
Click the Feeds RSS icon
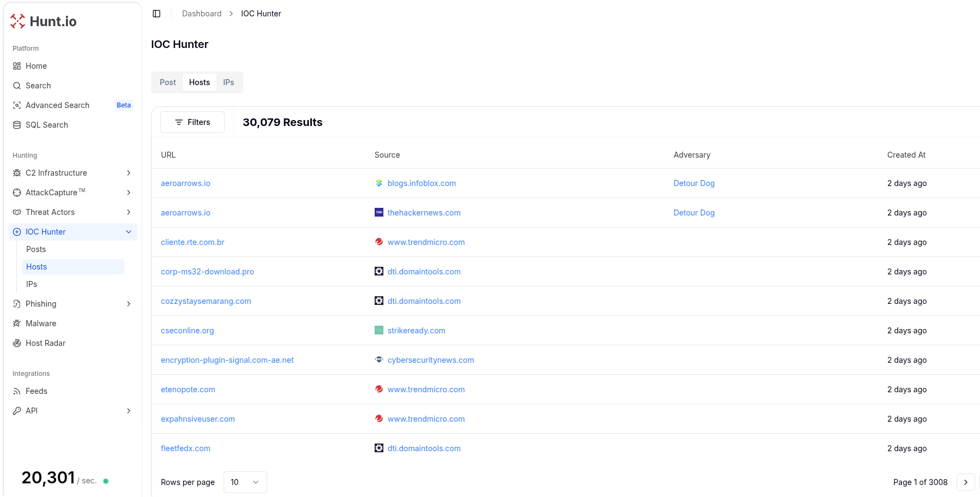click(17, 391)
